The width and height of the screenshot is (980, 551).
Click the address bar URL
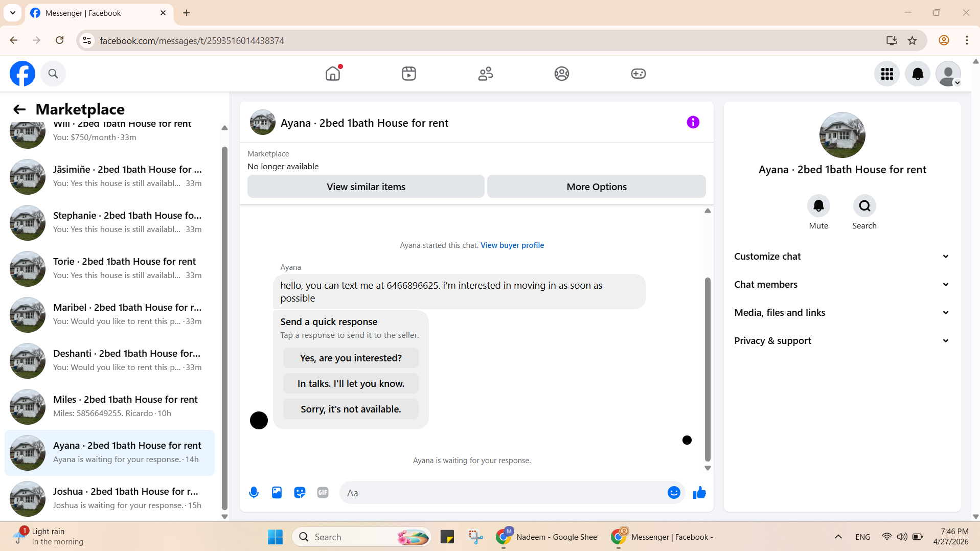point(192,40)
